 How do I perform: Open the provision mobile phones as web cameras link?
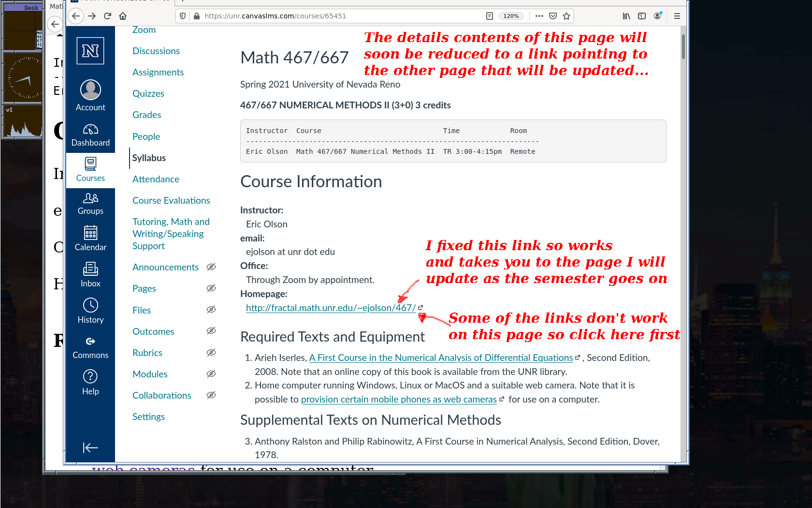pos(399,400)
